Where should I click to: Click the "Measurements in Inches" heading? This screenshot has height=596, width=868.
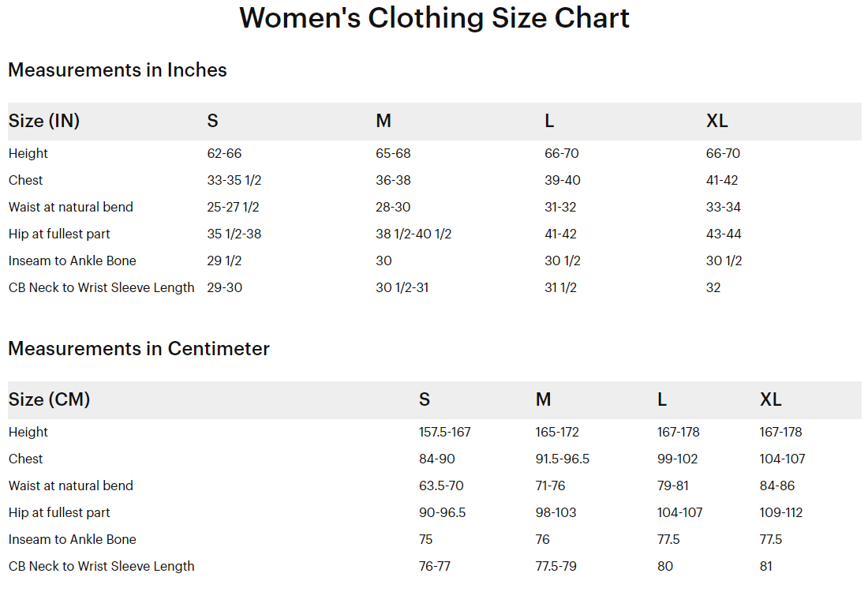pos(118,70)
